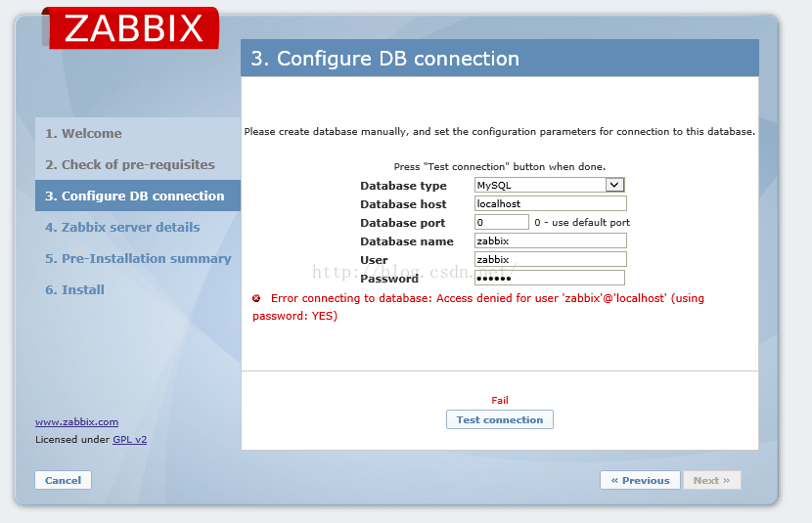The width and height of the screenshot is (812, 523).
Task: Focus the Database host field
Action: [x=551, y=203]
